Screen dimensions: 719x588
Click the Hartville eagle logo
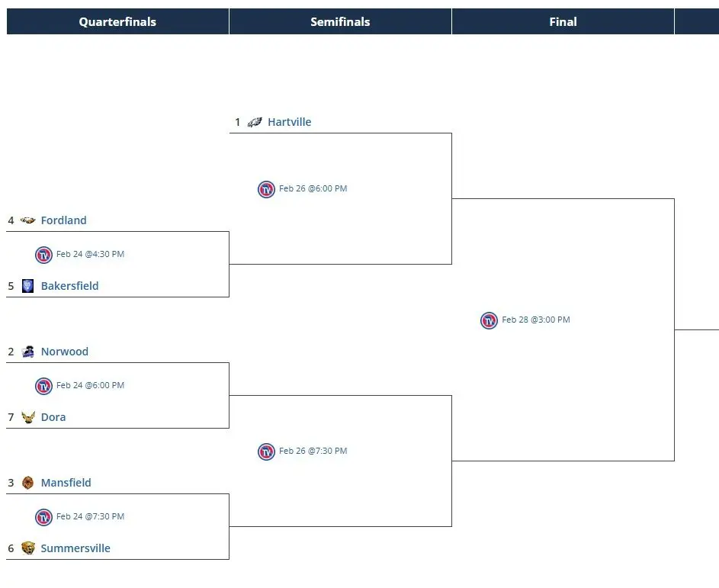(258, 121)
